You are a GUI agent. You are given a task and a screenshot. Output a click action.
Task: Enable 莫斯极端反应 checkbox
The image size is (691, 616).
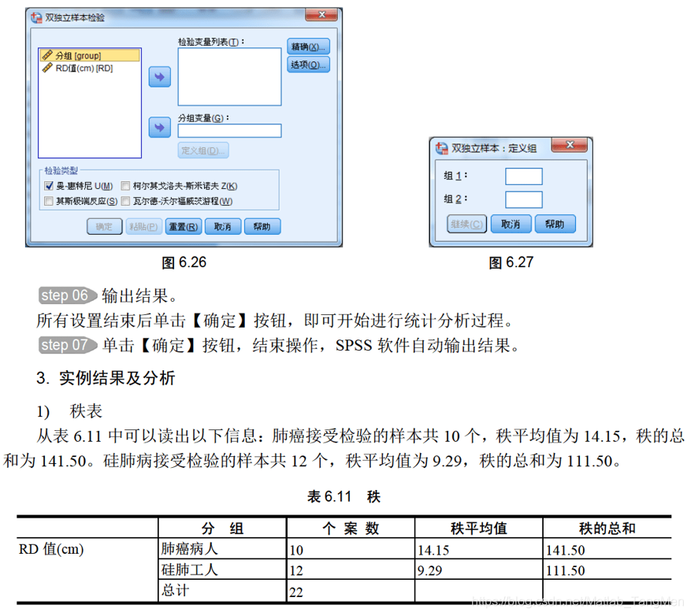click(x=49, y=201)
